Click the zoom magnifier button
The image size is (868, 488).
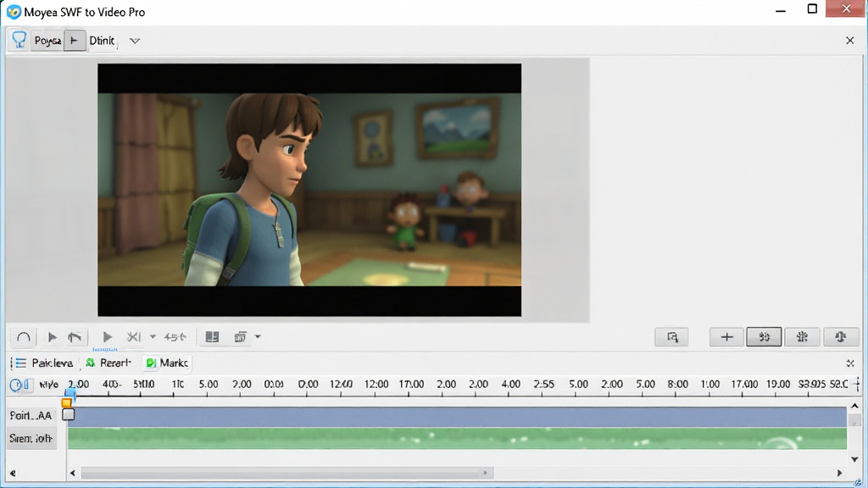pyautogui.click(x=671, y=337)
